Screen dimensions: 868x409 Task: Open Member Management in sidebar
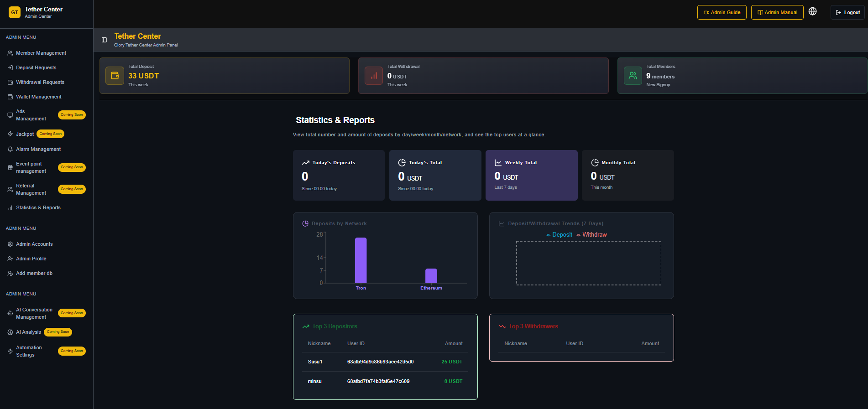coord(41,53)
